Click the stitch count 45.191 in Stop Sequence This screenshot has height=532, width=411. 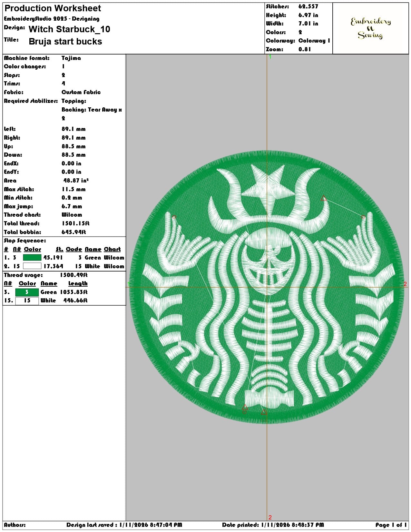point(53,258)
